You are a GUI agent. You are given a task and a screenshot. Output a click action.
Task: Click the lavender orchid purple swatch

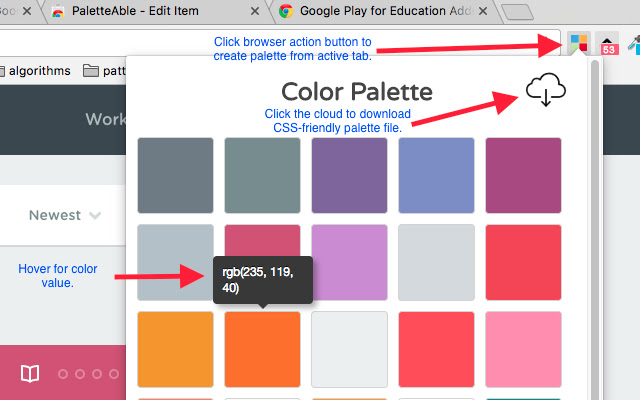pos(349,262)
